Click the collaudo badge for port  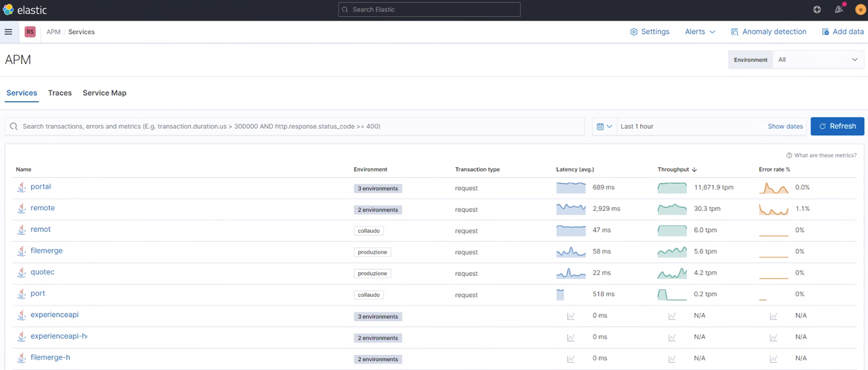(369, 295)
